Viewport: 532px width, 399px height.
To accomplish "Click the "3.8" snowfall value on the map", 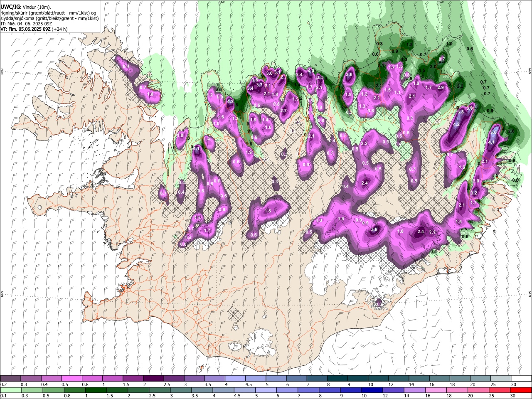I will pyautogui.click(x=461, y=112).
